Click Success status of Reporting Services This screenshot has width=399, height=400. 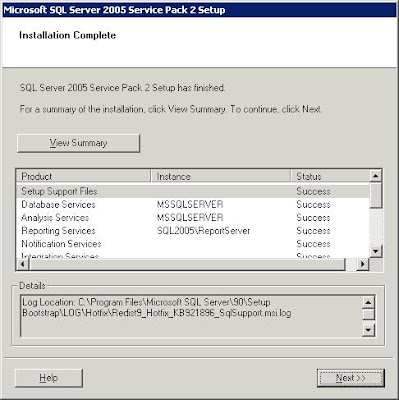313,231
